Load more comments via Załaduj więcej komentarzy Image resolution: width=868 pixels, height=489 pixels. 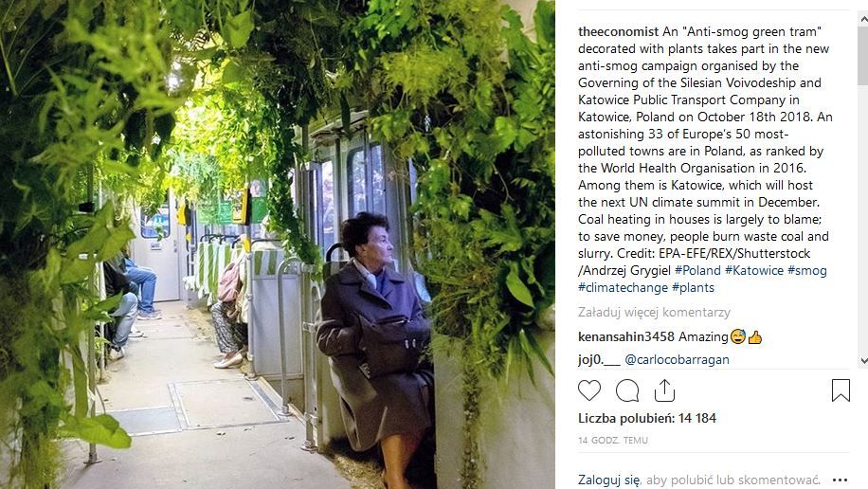[x=655, y=313]
